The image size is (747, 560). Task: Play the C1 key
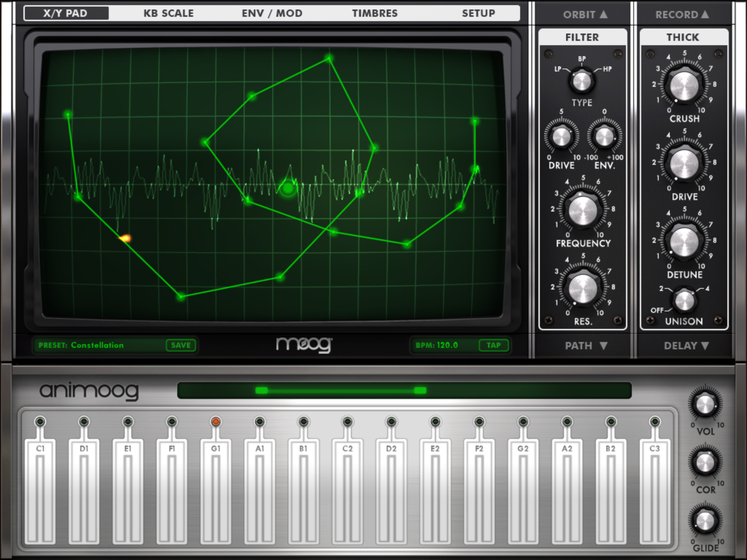40,491
